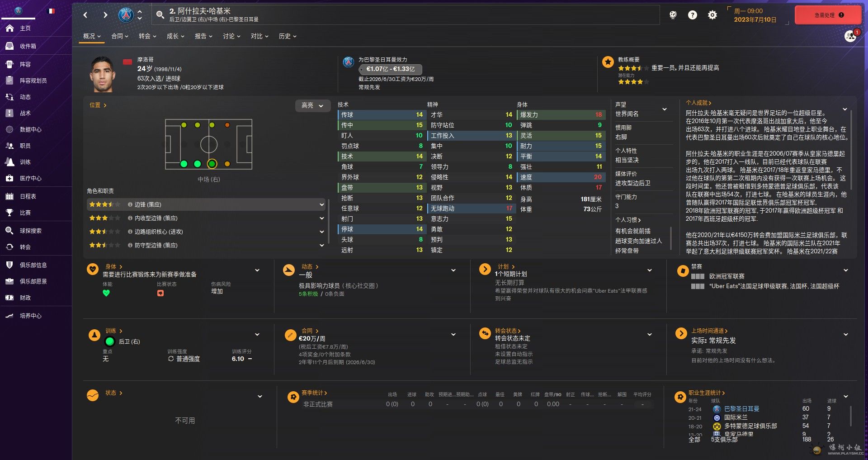Click the €1.07亿 - €1.33亿 value badge

(390, 69)
